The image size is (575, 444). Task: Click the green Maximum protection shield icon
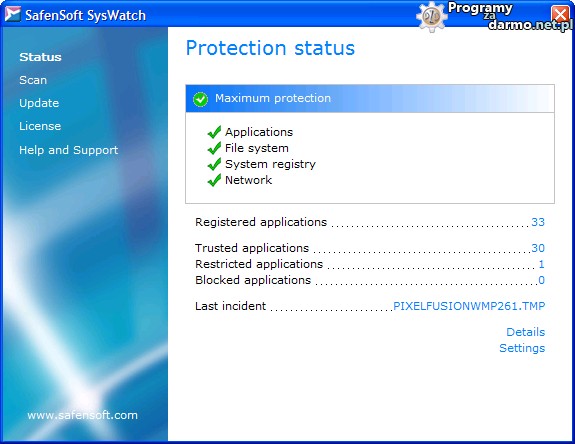(x=200, y=99)
